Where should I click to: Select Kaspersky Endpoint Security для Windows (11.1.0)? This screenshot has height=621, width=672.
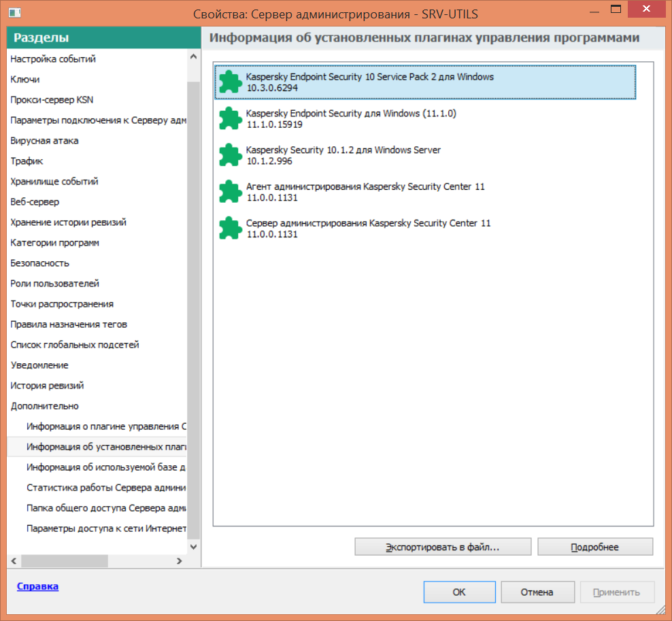click(x=424, y=119)
